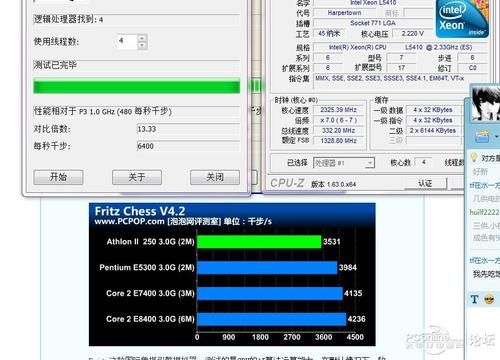Click the chat avatar picture at right
This screenshot has height=360, width=500.
pos(486,104)
